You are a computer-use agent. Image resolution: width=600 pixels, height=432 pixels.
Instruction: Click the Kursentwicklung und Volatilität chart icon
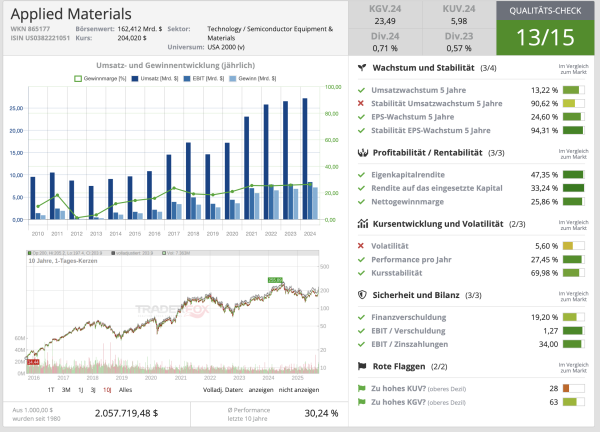tap(362, 224)
